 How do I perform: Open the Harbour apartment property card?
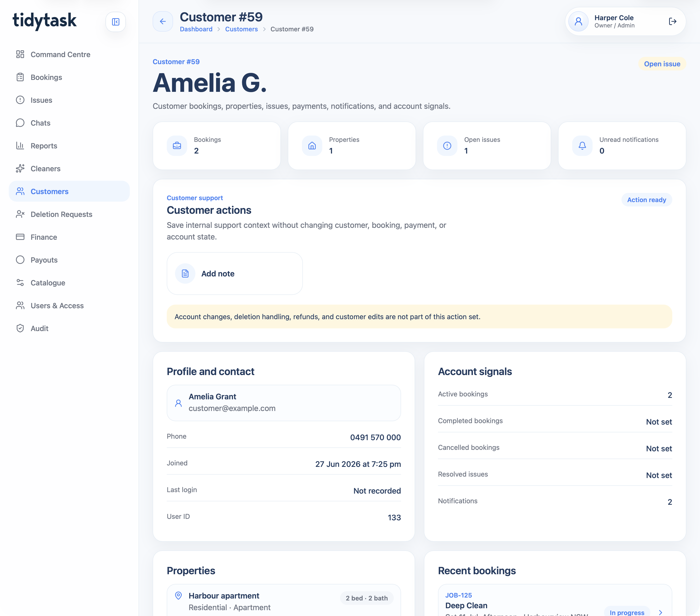click(284, 600)
